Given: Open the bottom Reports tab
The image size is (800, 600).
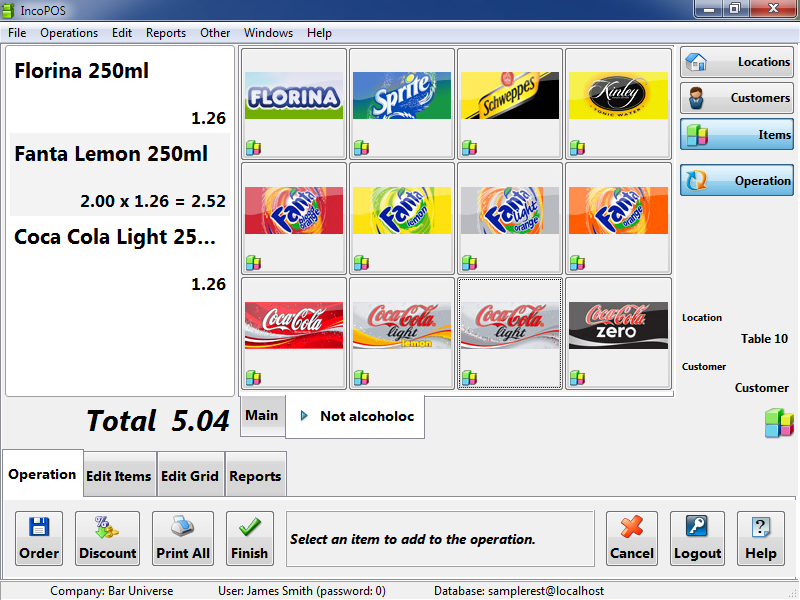Looking at the screenshot, I should [x=255, y=476].
